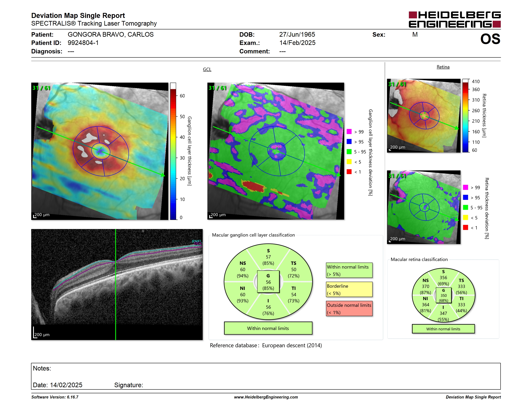Screen dimensions: 532x411
Task: Click the 'Within normal limits (> 5%)' legend box
Action: 349,270
